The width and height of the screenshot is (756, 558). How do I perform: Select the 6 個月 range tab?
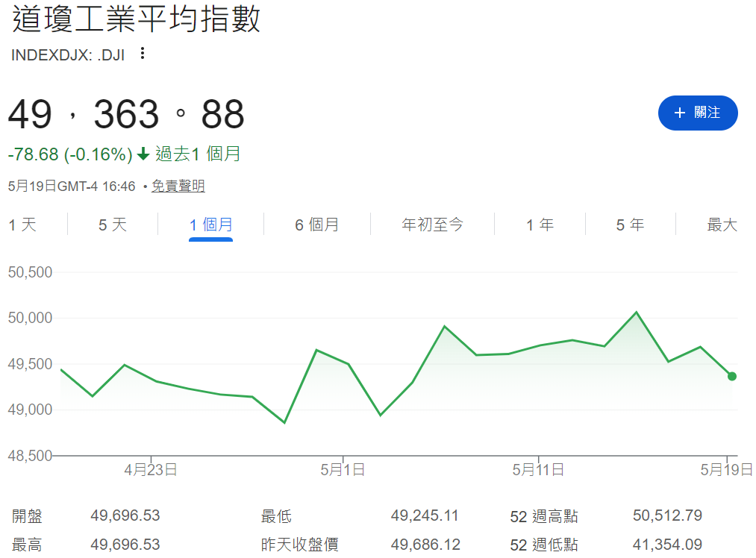[x=316, y=225]
